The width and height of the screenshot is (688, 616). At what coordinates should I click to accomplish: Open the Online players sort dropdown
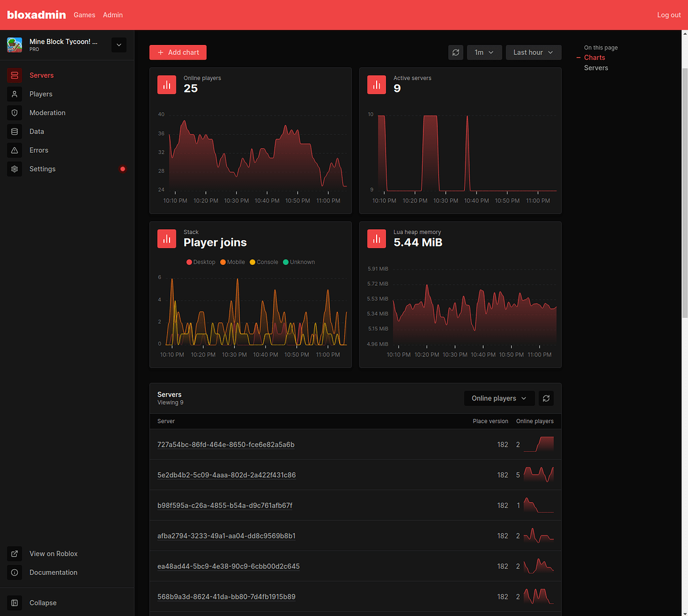tap(499, 398)
